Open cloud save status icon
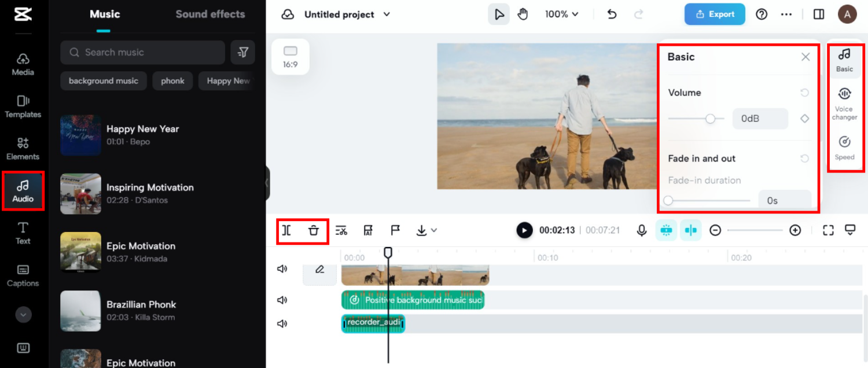Image resolution: width=868 pixels, height=368 pixels. click(288, 14)
